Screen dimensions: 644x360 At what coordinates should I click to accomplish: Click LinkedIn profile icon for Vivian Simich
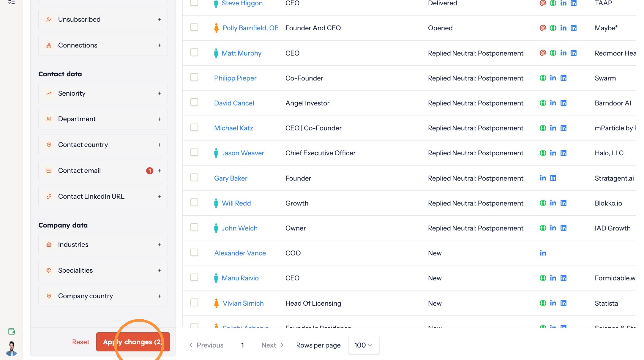[x=553, y=303]
